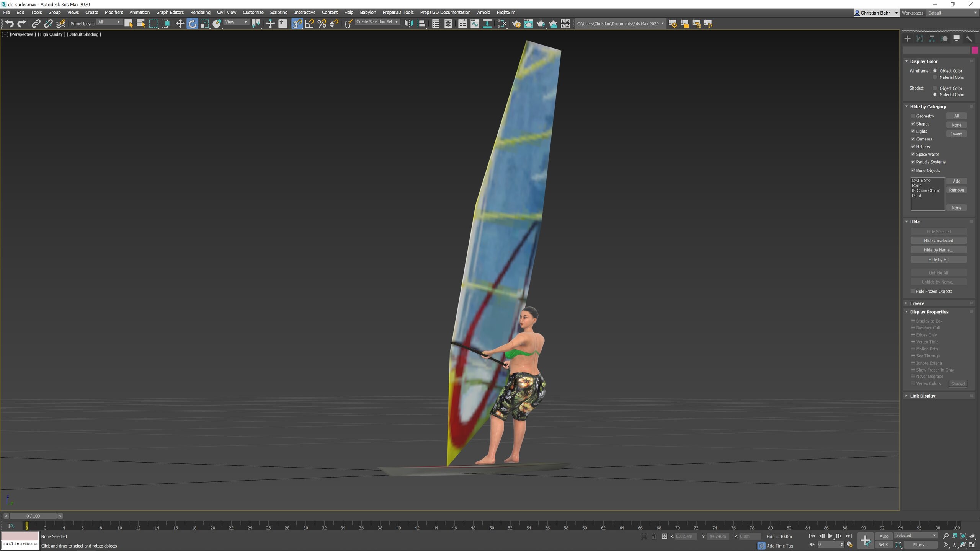Open the Workspaces Default dropdown
Image resolution: width=980 pixels, height=551 pixels.
(952, 13)
